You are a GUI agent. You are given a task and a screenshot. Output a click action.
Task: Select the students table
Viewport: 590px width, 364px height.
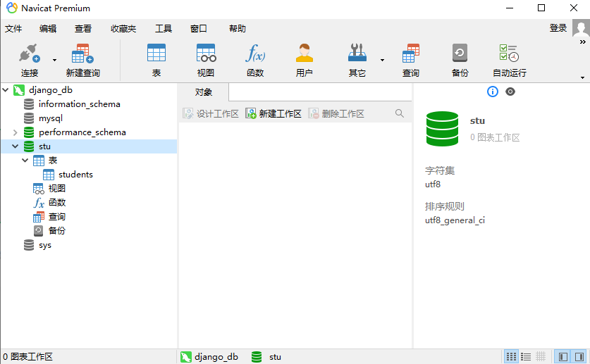75,175
